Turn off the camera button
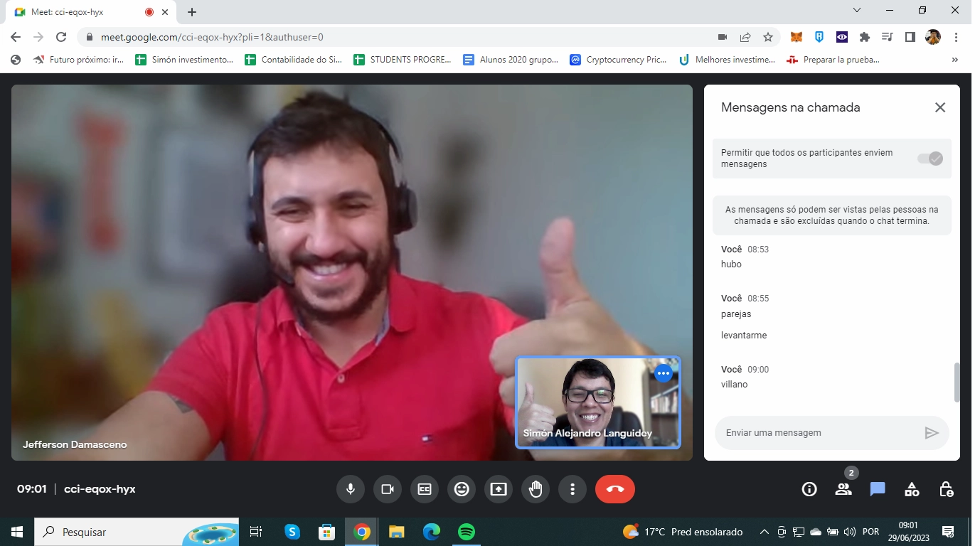The height and width of the screenshot is (546, 980). (x=388, y=489)
